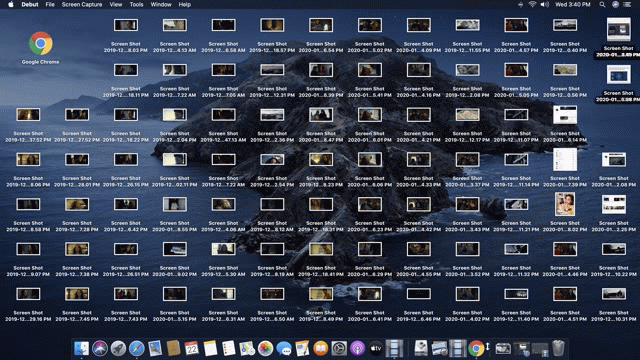Open the Google Chrome desktop shortcut

pyautogui.click(x=40, y=44)
